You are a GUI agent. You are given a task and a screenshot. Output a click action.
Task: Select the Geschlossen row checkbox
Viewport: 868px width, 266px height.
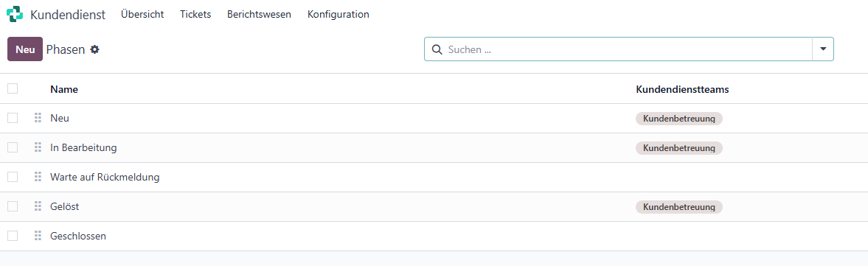pyautogui.click(x=13, y=236)
